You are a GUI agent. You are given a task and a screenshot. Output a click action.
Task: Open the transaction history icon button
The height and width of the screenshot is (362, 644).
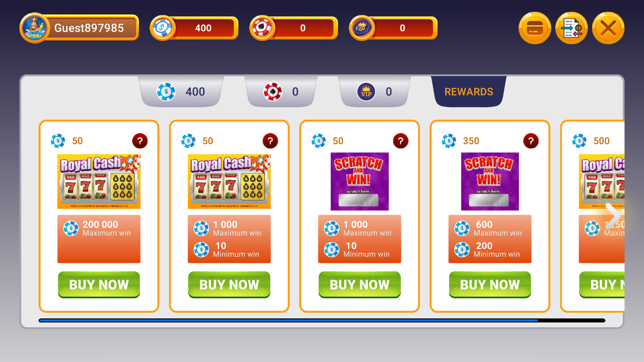click(x=572, y=28)
